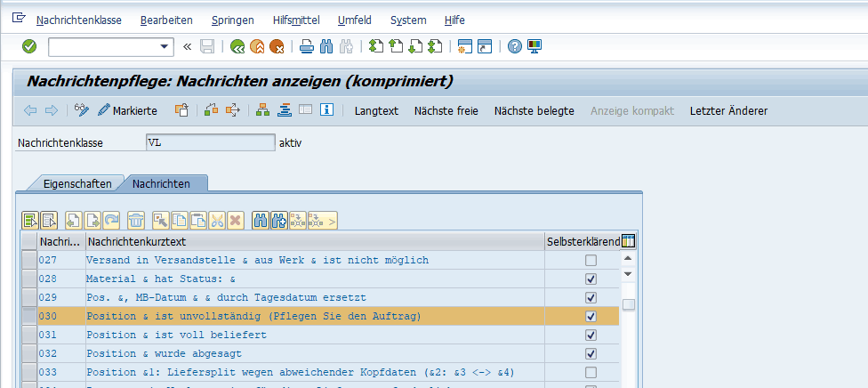Click the Customize local layout monitor icon

tap(534, 46)
